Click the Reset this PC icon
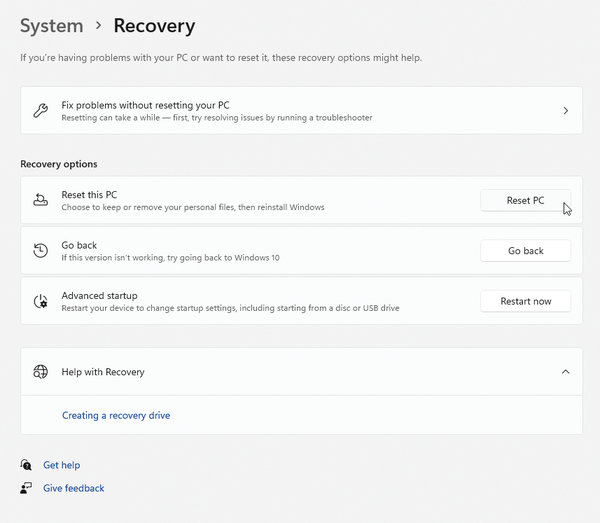 41,200
